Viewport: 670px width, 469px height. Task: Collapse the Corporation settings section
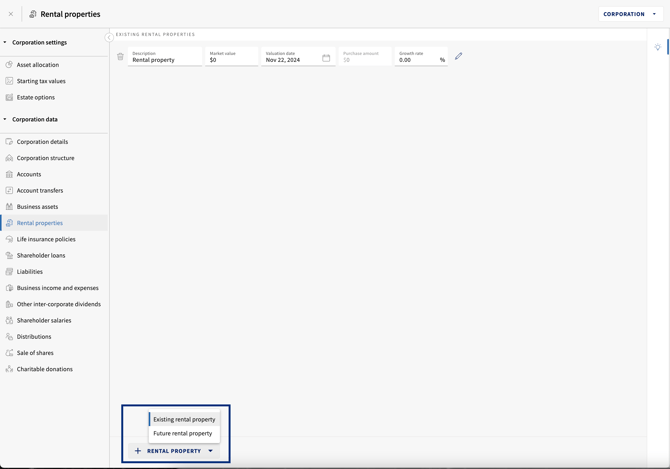[x=5, y=42]
